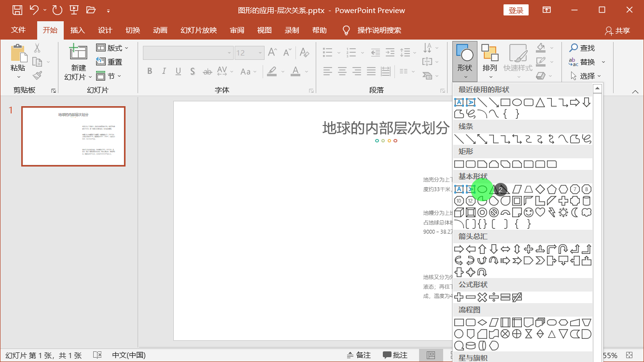Apply the font color A swatch

click(296, 71)
